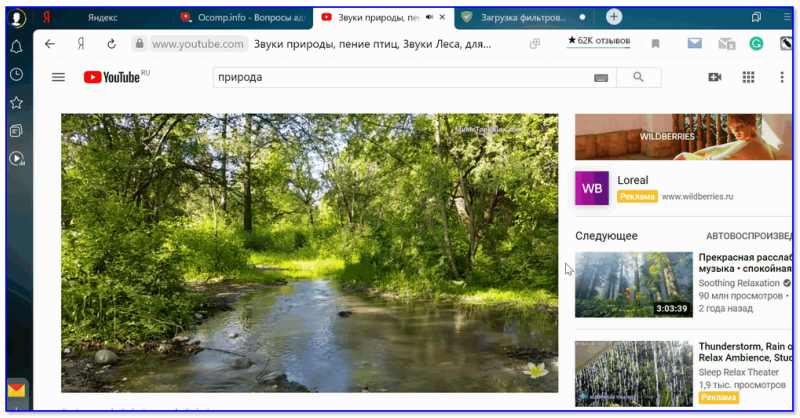
Task: Click the www.wildberries.ru ad link
Action: pyautogui.click(x=697, y=196)
